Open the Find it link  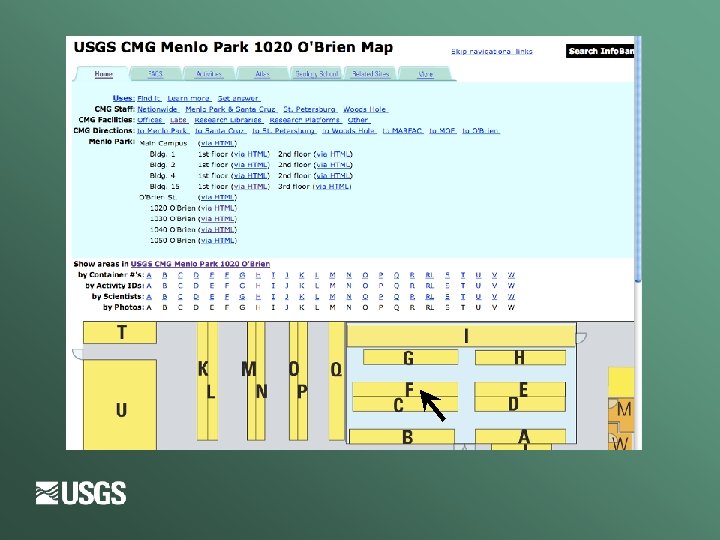click(149, 98)
